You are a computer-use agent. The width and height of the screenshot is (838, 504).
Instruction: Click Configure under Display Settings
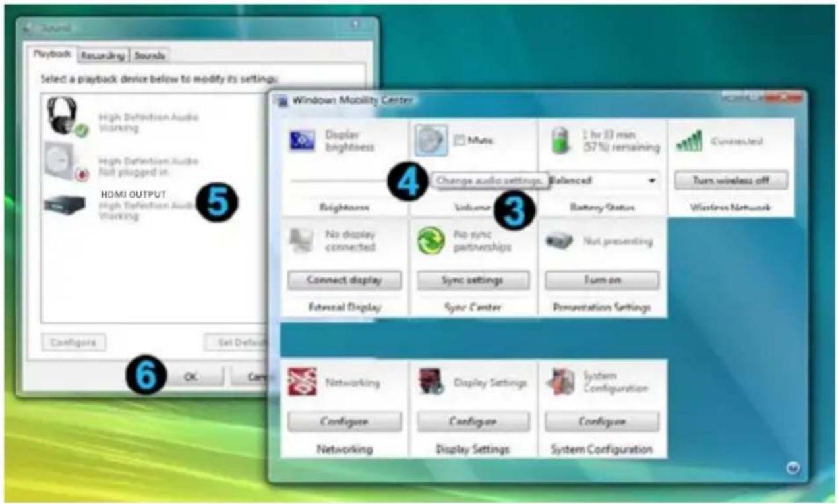click(473, 422)
